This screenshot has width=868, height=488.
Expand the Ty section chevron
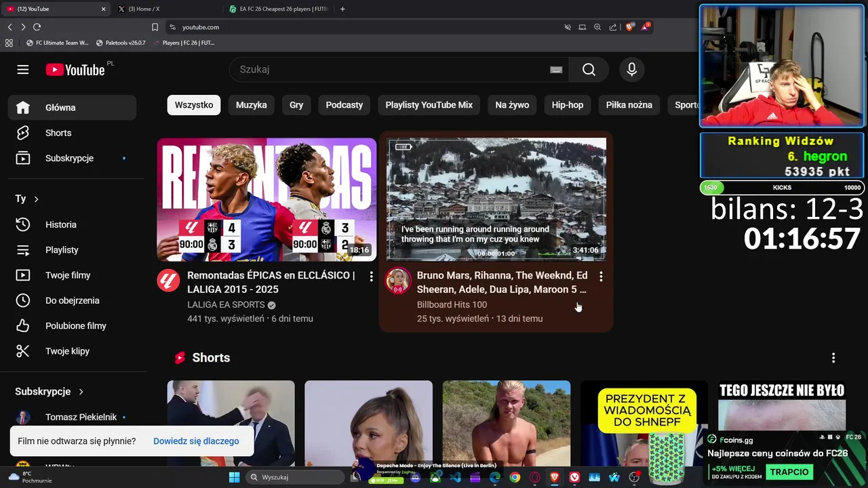[x=36, y=199]
